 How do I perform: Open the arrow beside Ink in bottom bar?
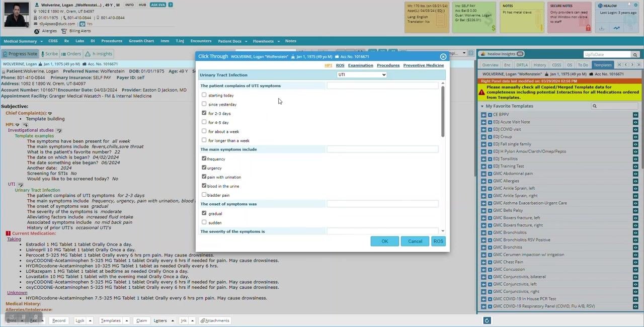tap(192, 320)
